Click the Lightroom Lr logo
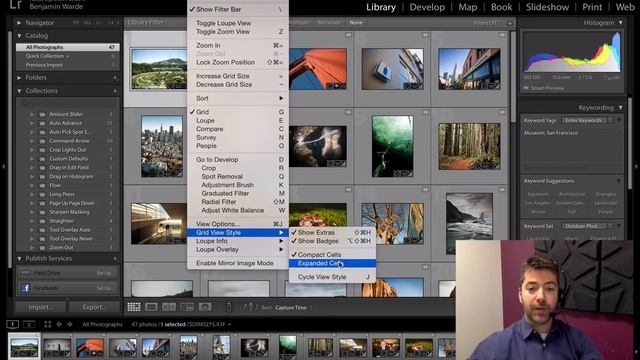 click(16, 4)
